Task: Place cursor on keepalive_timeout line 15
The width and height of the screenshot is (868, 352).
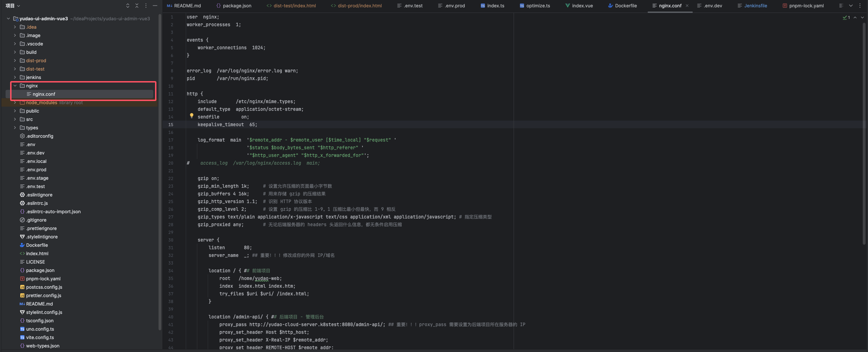Action: coord(227,124)
